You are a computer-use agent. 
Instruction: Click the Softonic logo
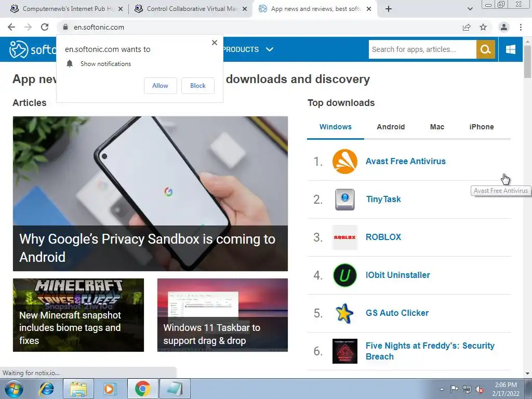tap(33, 49)
